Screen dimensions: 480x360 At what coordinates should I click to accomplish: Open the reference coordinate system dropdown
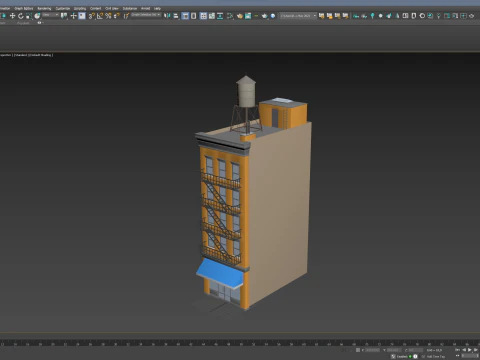coord(50,15)
